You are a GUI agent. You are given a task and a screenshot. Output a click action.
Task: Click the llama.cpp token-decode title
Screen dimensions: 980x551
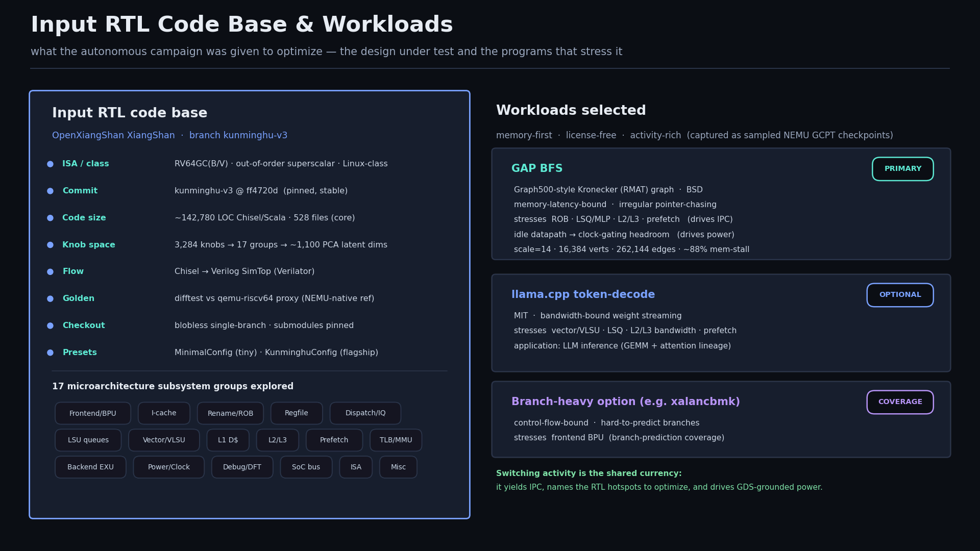pos(583,295)
